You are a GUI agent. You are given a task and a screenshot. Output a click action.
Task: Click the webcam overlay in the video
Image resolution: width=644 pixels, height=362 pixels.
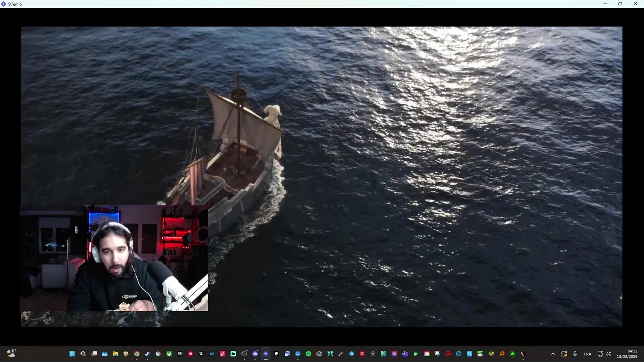[114, 258]
